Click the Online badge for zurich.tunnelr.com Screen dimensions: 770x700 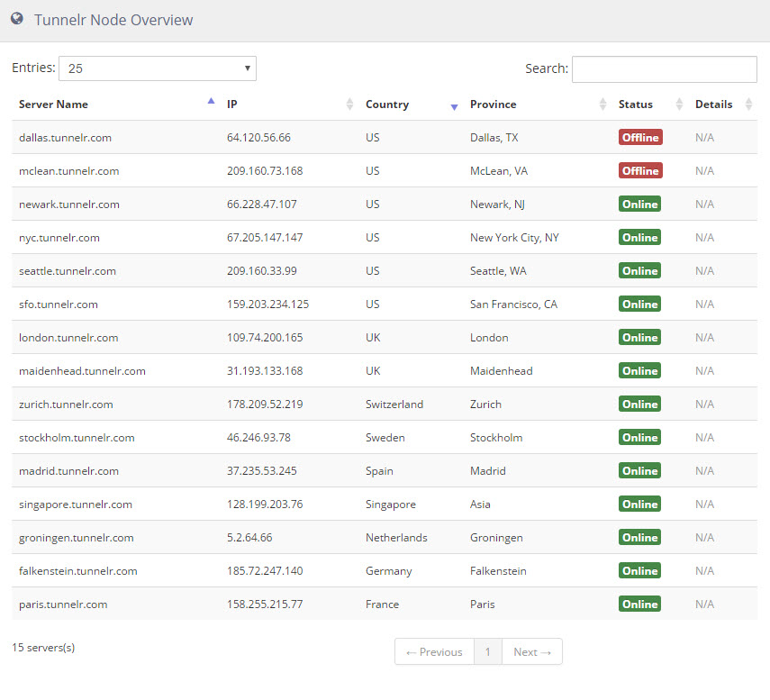(x=639, y=405)
